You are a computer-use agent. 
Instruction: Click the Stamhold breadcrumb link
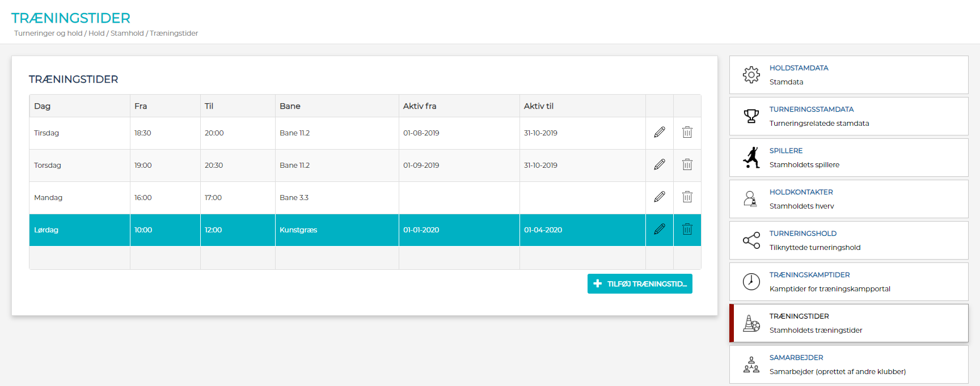[127, 33]
